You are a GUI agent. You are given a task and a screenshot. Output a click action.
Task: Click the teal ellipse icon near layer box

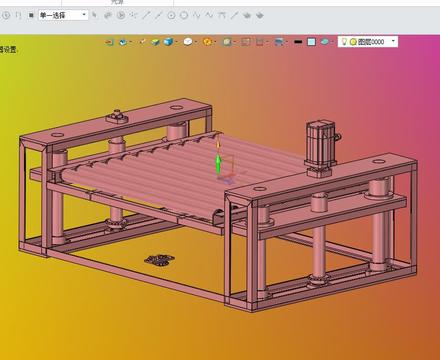point(325,42)
